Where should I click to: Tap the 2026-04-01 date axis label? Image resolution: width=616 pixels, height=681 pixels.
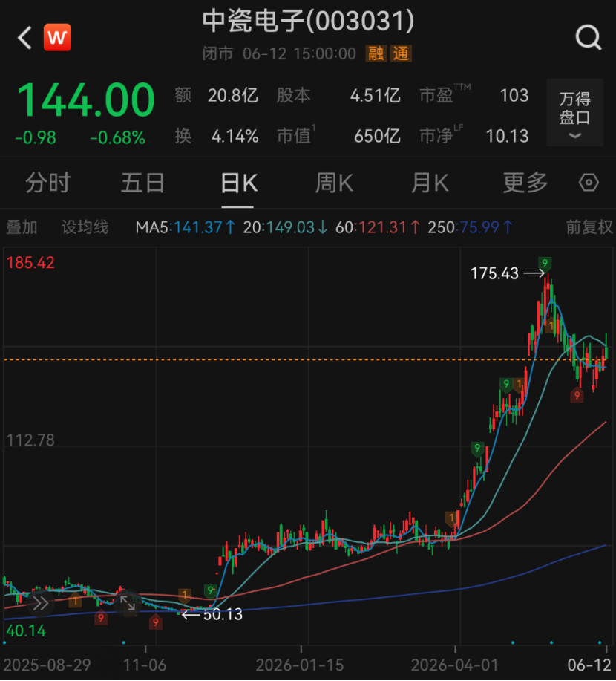(454, 665)
